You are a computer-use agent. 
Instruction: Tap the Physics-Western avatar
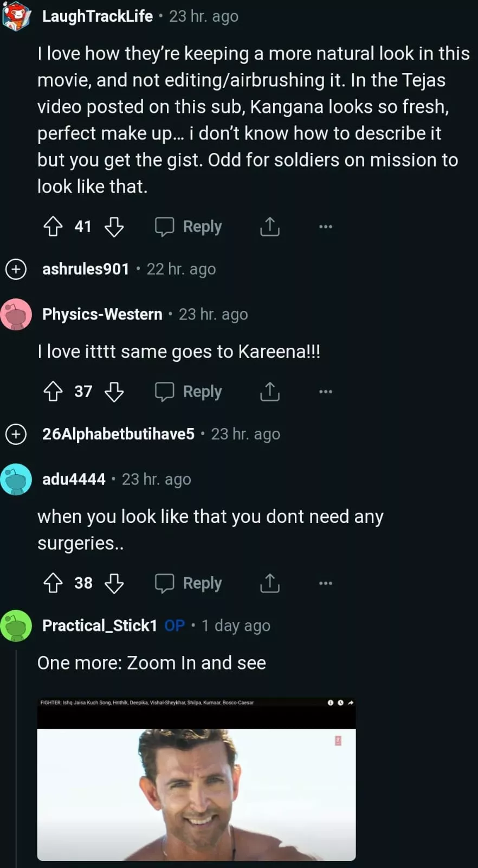(x=16, y=314)
